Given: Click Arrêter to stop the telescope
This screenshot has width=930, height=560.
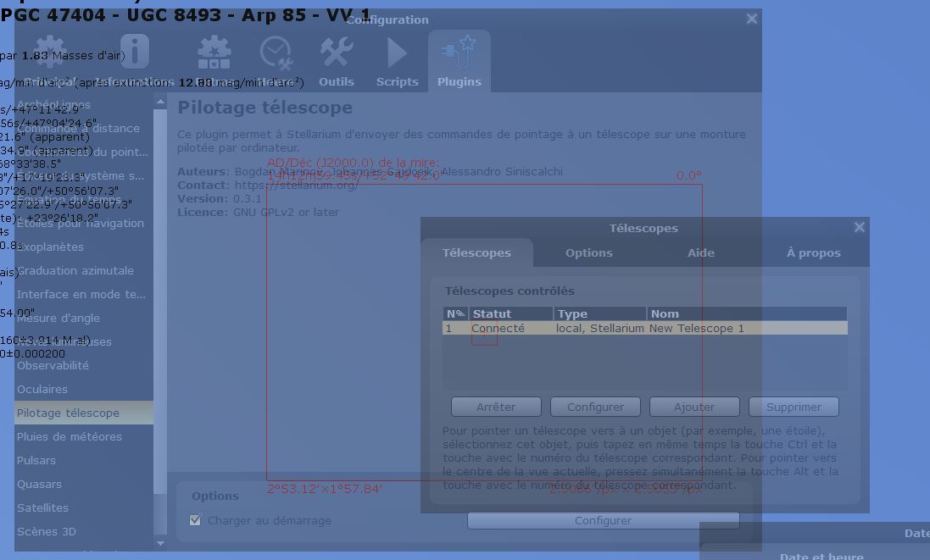Looking at the screenshot, I should click(496, 408).
